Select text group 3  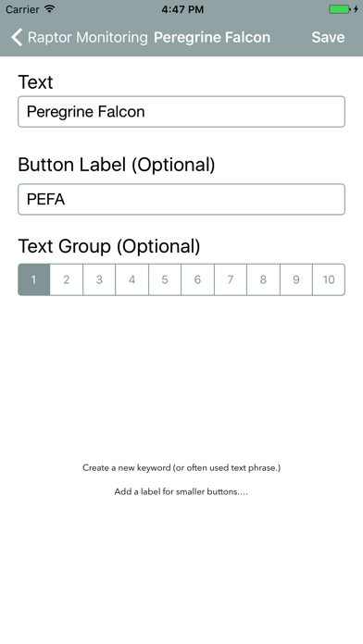coord(99,279)
